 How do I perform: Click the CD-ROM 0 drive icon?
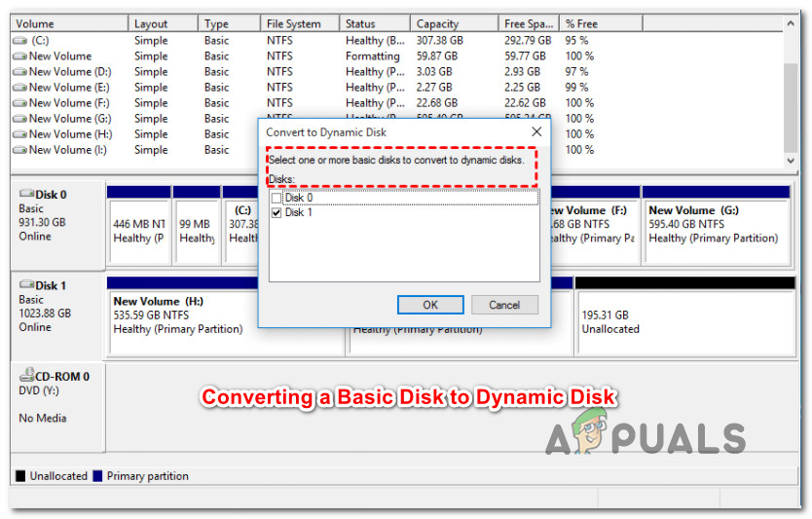point(27,375)
